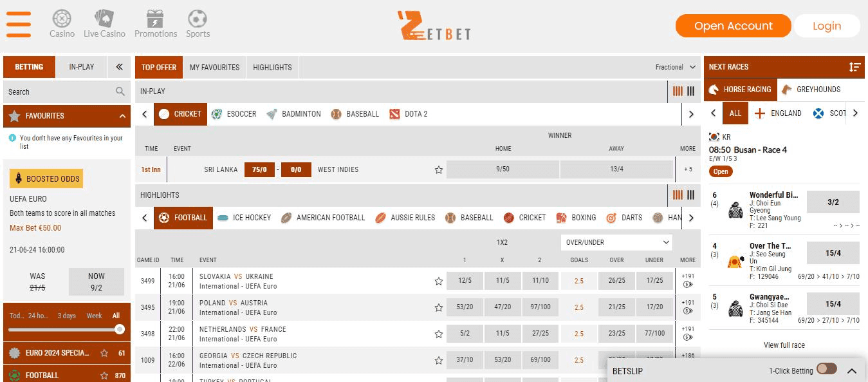Image resolution: width=868 pixels, height=382 pixels.
Task: Click the next races sort icon
Action: click(854, 67)
